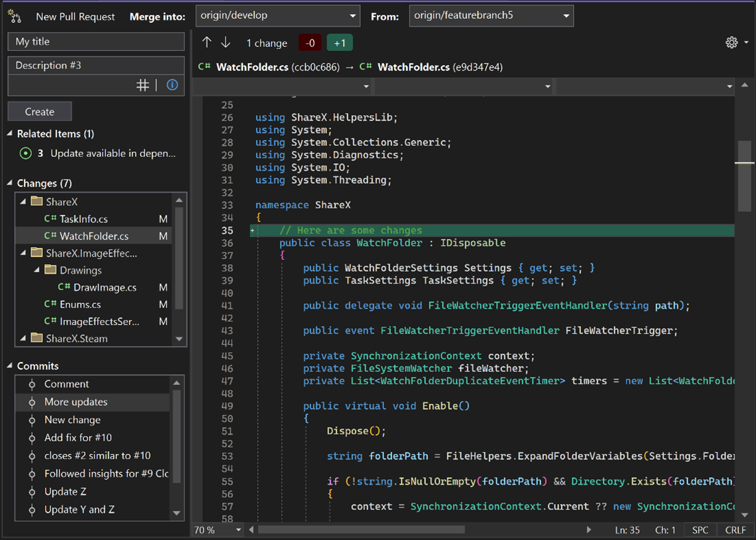
Task: Go to previous change with up arrow
Action: point(207,43)
